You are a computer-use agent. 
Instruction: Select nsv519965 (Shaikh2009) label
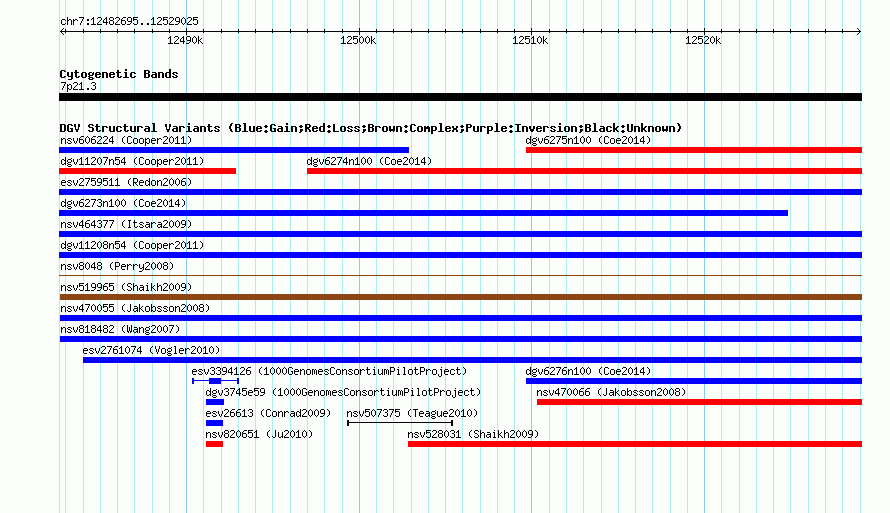click(x=126, y=287)
